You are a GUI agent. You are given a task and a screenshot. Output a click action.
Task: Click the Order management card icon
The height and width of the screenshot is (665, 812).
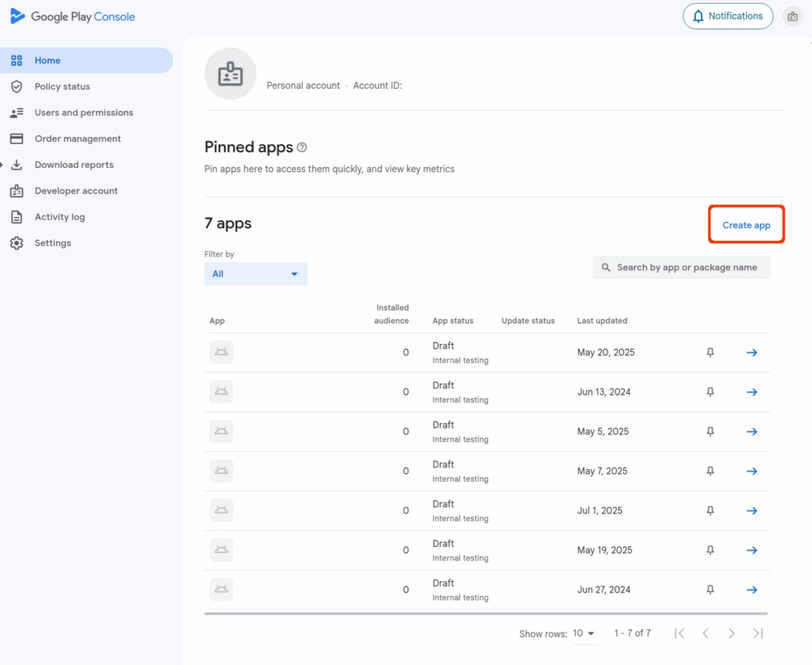(x=17, y=139)
